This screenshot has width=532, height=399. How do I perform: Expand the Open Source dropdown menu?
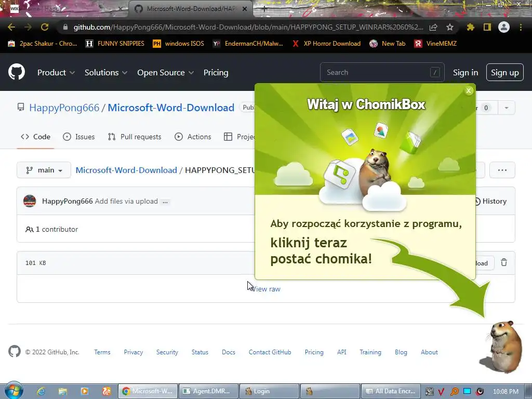(x=166, y=72)
